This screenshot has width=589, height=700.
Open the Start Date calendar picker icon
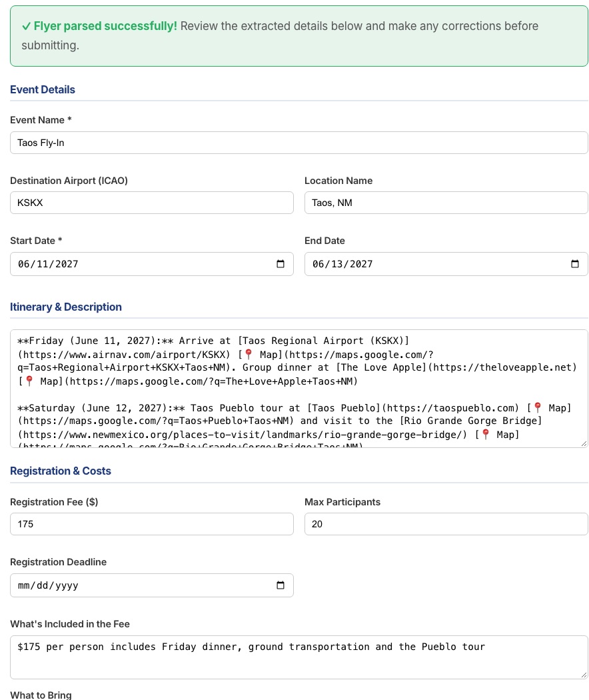pos(281,264)
